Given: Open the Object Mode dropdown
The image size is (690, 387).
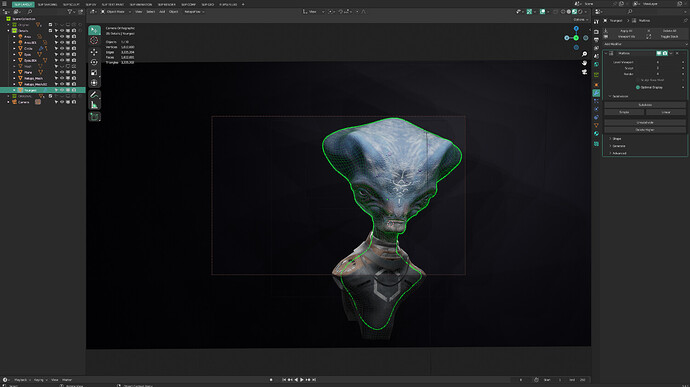Looking at the screenshot, I should 116,12.
